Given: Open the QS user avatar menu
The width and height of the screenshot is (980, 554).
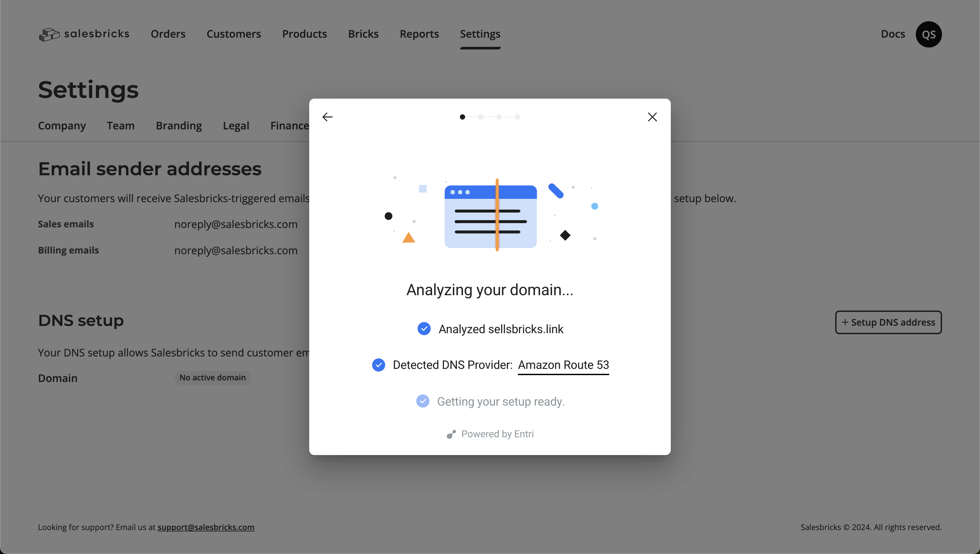Looking at the screenshot, I should pyautogui.click(x=928, y=34).
